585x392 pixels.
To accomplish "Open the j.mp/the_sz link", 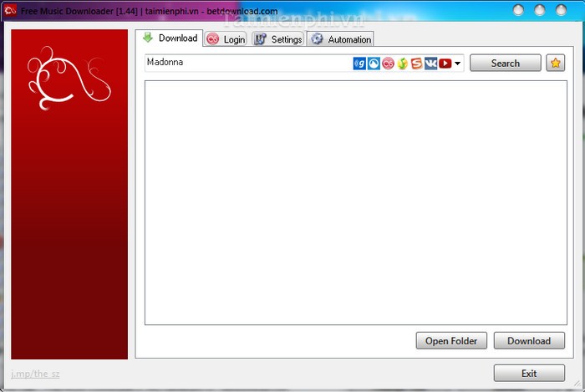I will (35, 374).
